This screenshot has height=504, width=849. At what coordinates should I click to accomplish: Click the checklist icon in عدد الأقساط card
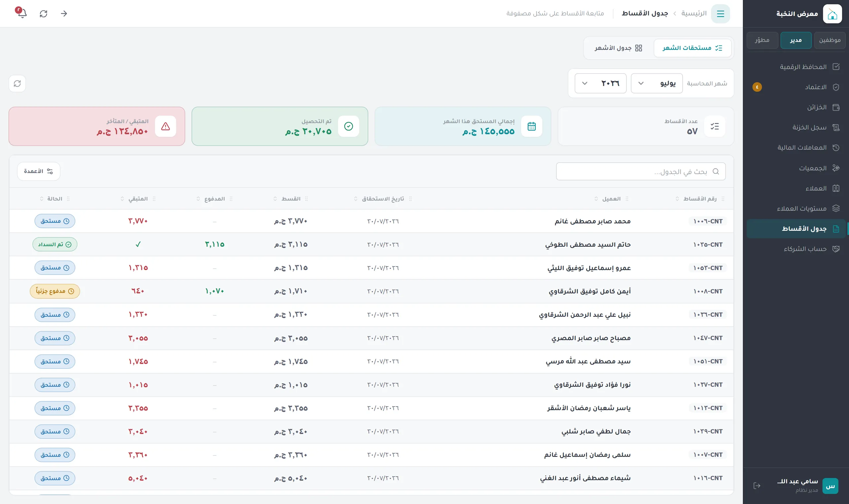pos(714,126)
